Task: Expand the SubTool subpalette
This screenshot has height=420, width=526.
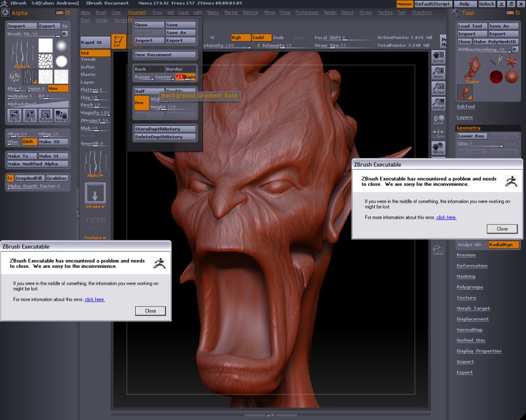Action: coord(466,107)
